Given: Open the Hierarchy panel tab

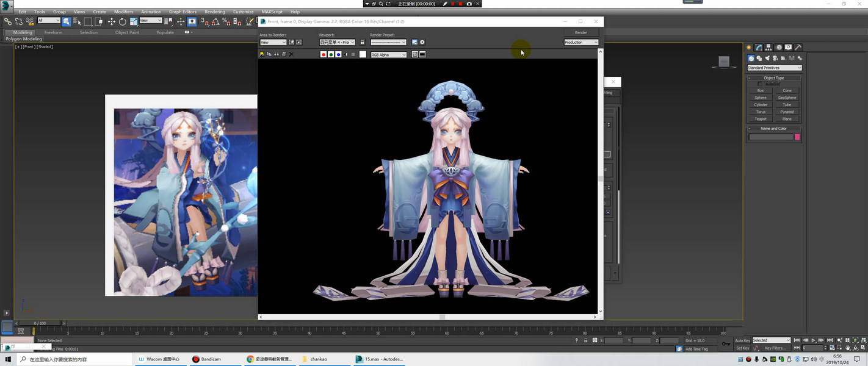Looking at the screenshot, I should [769, 47].
